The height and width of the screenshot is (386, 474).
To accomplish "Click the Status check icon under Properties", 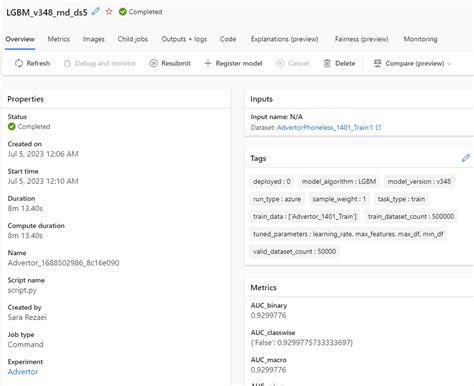I will 12,127.
